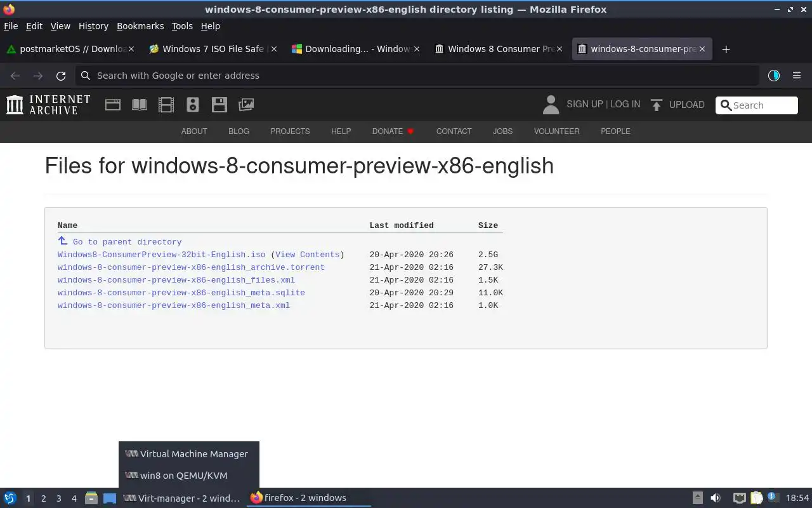Open the JOBS navigation link

click(502, 131)
